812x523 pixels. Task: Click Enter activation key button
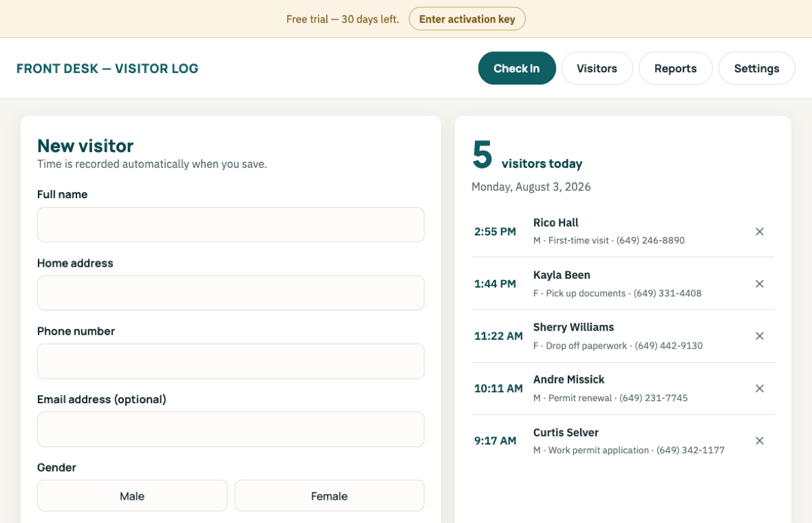pyautogui.click(x=467, y=19)
